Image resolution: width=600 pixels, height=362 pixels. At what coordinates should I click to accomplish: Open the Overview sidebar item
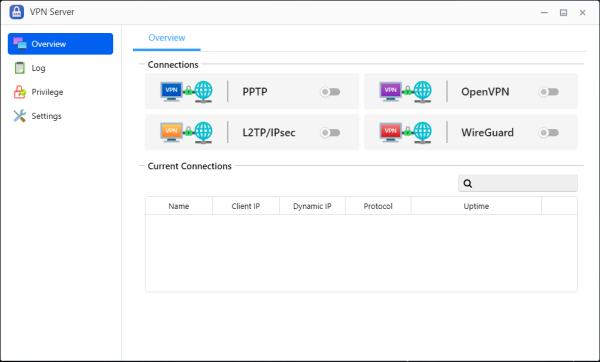(60, 44)
